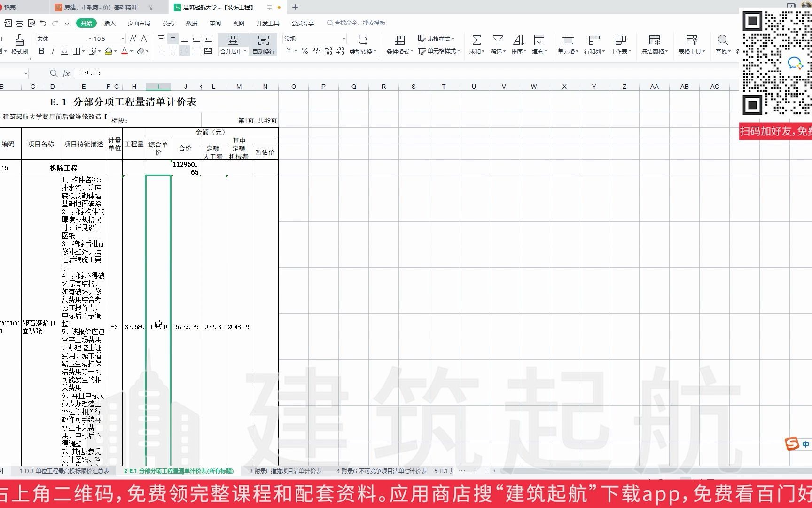Open the Insert (插入) ribbon tab
The height and width of the screenshot is (508, 812).
click(109, 23)
